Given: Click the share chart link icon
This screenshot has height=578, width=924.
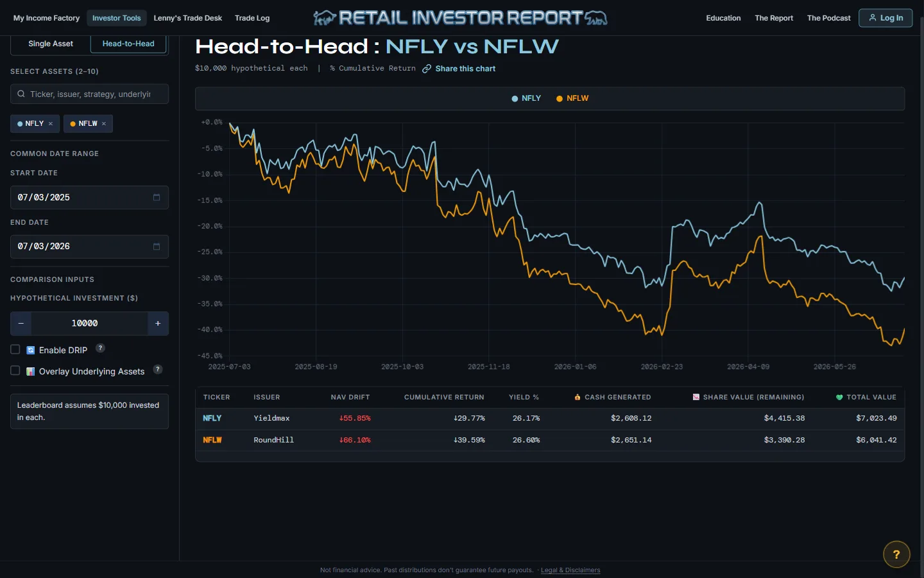Looking at the screenshot, I should coord(427,69).
